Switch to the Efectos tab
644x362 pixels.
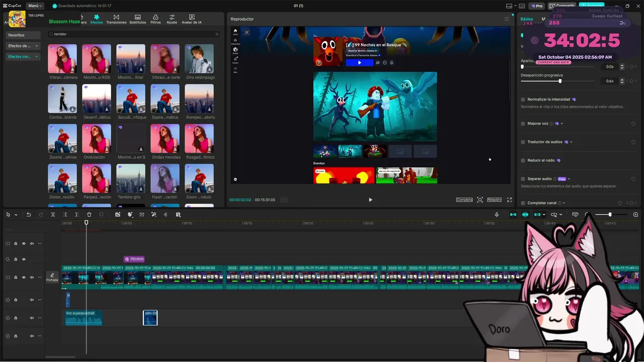click(x=97, y=19)
